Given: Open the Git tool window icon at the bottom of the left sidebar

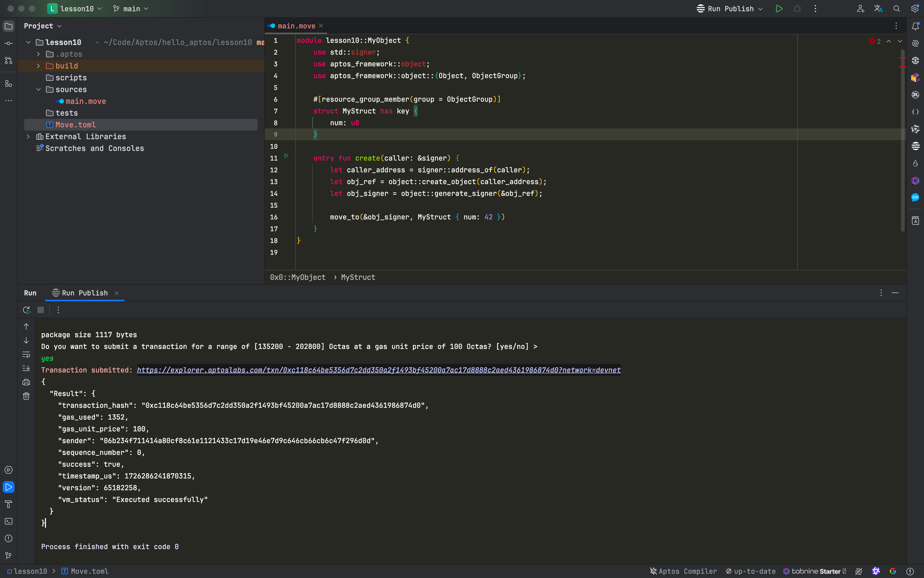Looking at the screenshot, I should 8,556.
